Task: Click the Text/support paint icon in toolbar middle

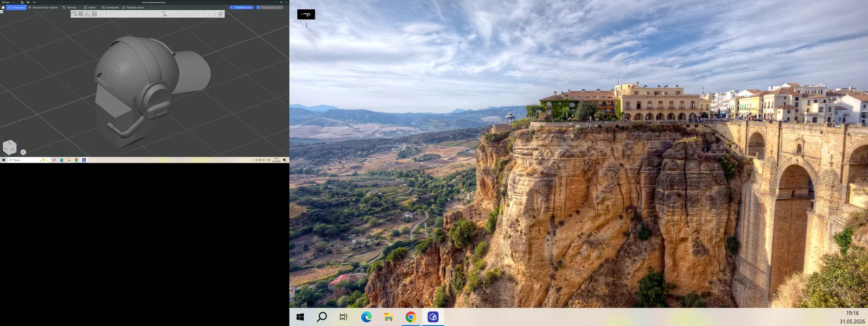Action: coord(164,14)
